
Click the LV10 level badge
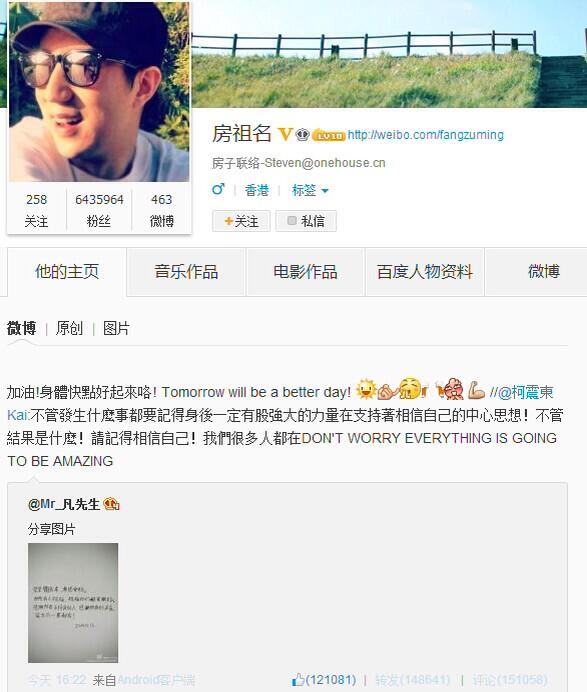pos(328,135)
